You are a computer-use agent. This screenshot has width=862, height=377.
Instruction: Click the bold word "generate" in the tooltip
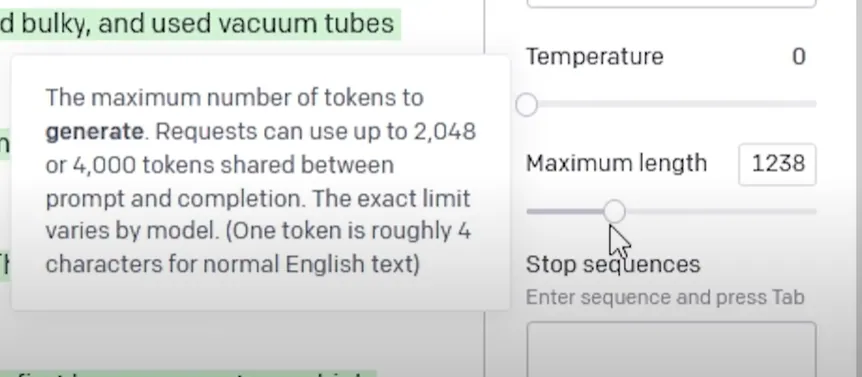pyautogui.click(x=95, y=132)
